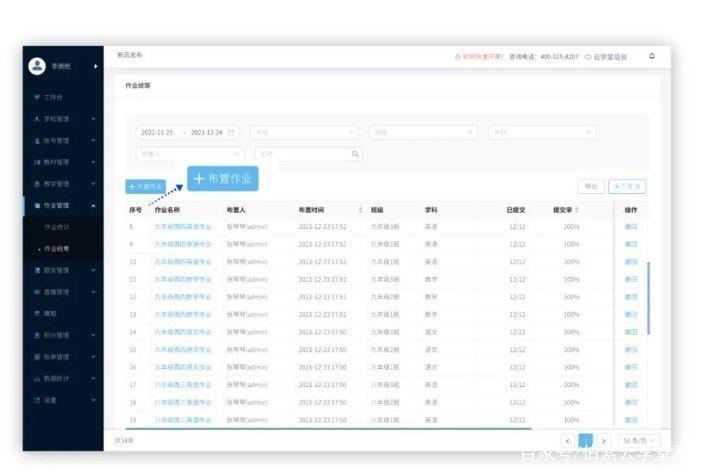Open the items-per-page dropdown
The width and height of the screenshot is (720, 473).
(639, 441)
